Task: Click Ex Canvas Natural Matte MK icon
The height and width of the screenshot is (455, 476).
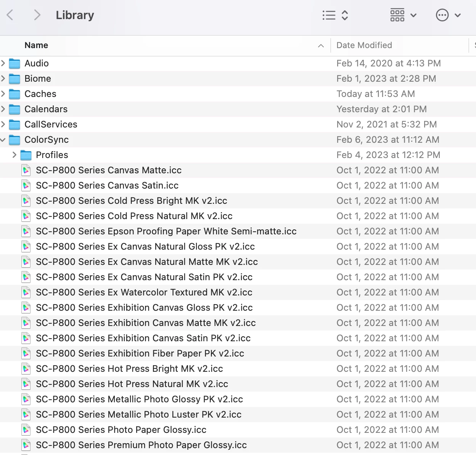Action: pyautogui.click(x=26, y=262)
